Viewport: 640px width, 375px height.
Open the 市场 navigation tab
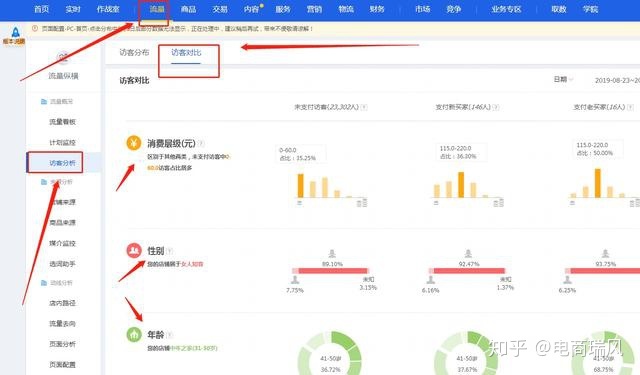pyautogui.click(x=422, y=9)
